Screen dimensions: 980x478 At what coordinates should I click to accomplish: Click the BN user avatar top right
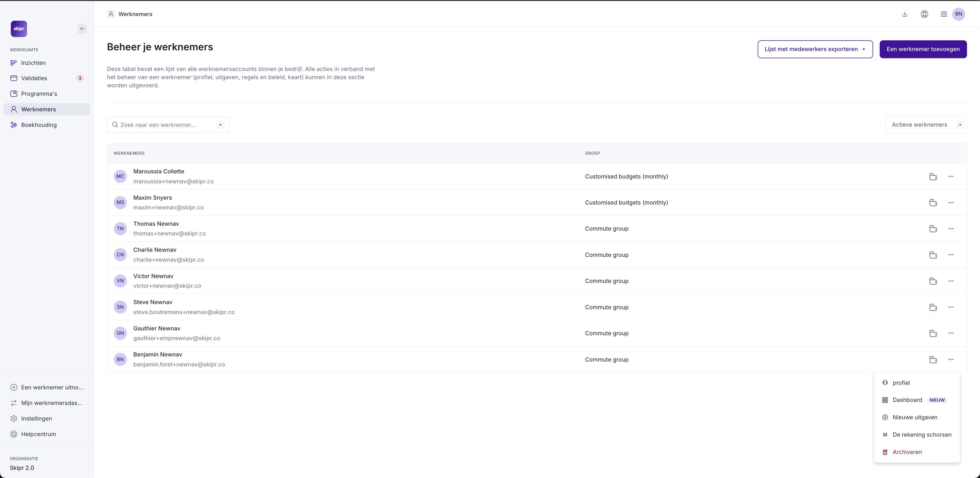[958, 14]
